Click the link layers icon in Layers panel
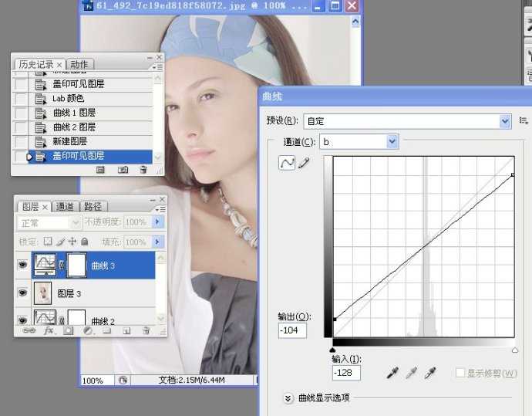The image size is (532, 416). 29,330
